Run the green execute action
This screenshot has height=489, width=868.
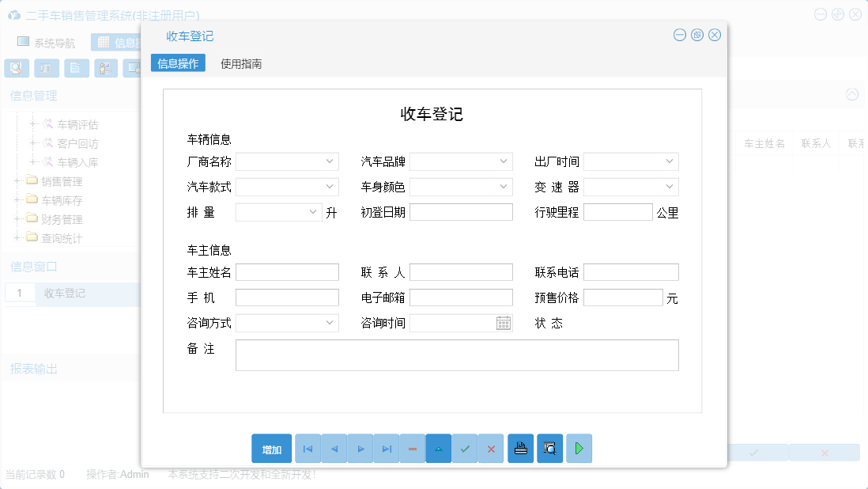click(578, 449)
